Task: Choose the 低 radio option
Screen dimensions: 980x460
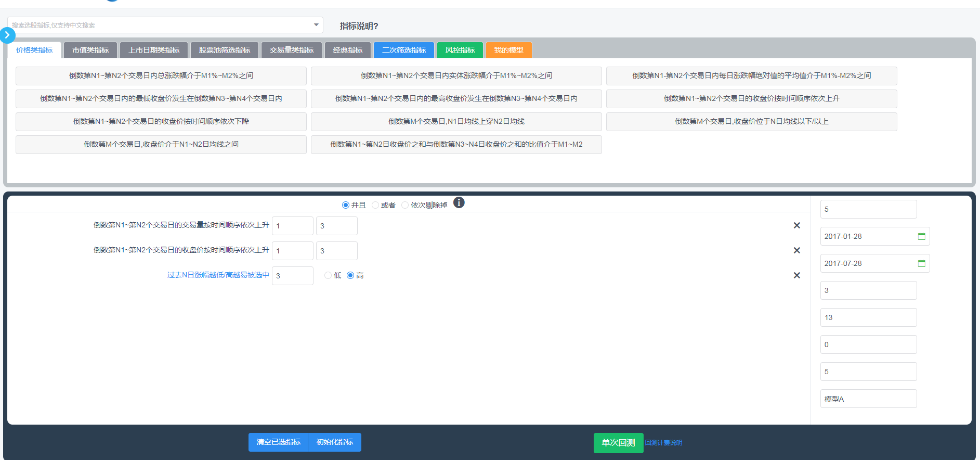Action: (328, 275)
